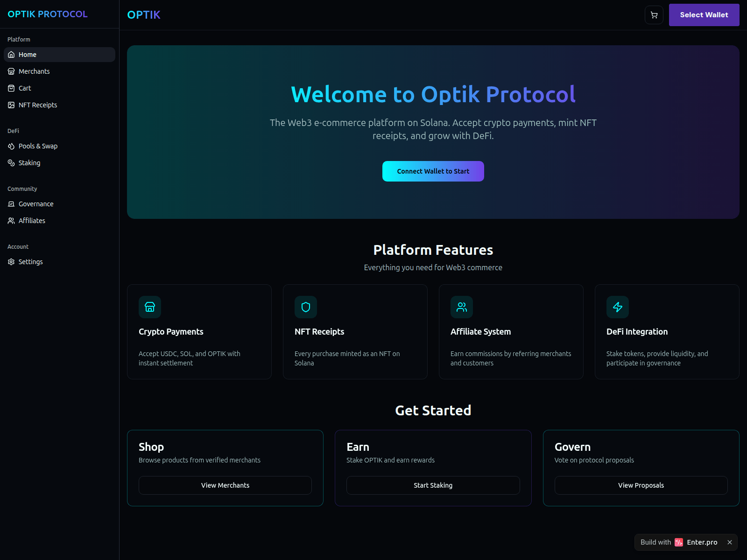Open Affiliates sidebar label

[32, 221]
